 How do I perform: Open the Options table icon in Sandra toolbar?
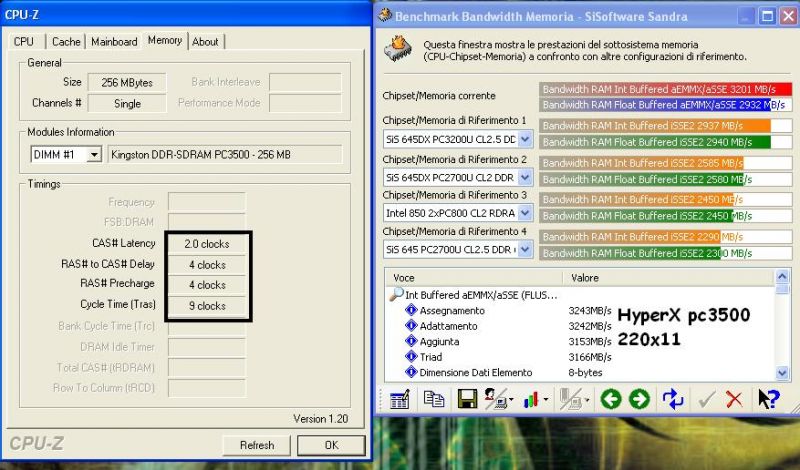coord(399,399)
